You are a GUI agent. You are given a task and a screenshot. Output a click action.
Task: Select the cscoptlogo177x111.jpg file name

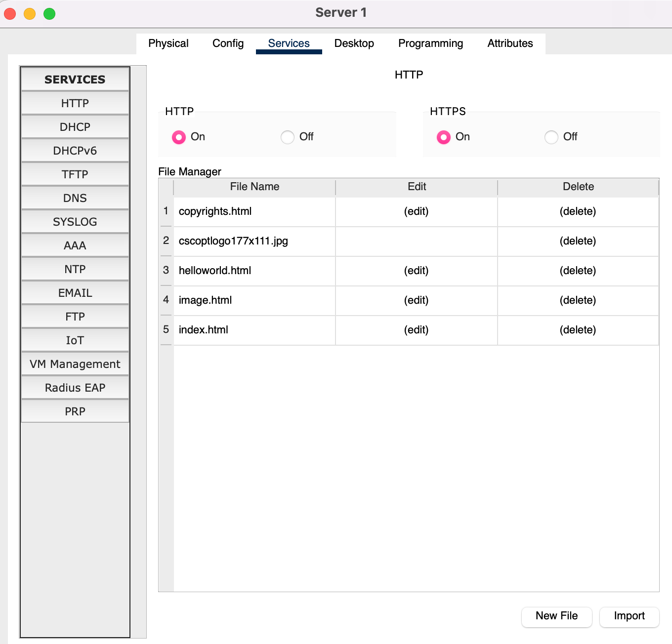tap(233, 241)
